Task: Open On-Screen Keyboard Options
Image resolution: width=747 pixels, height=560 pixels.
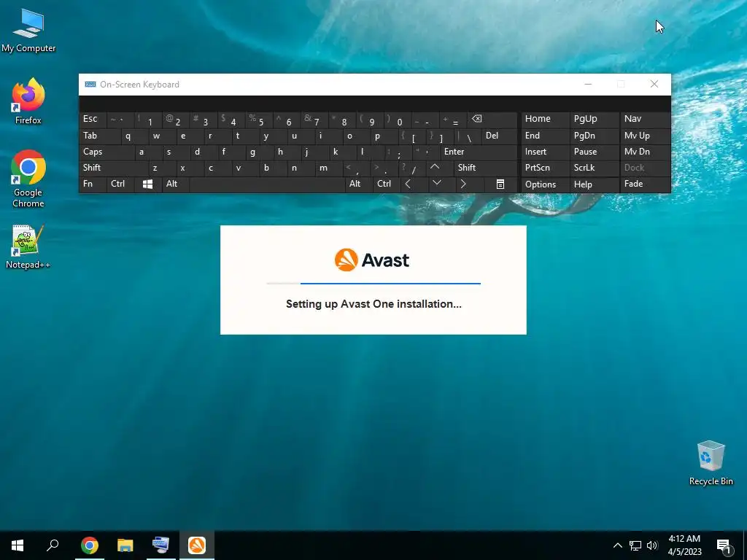Action: [x=545, y=184]
